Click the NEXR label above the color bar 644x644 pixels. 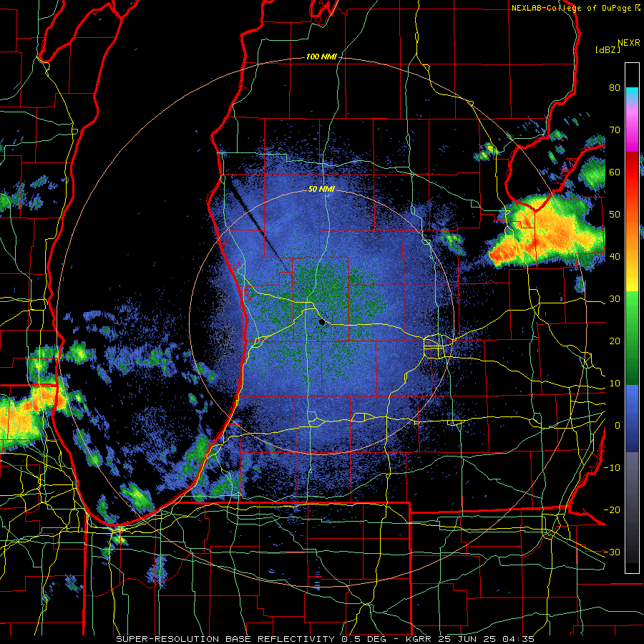click(628, 43)
